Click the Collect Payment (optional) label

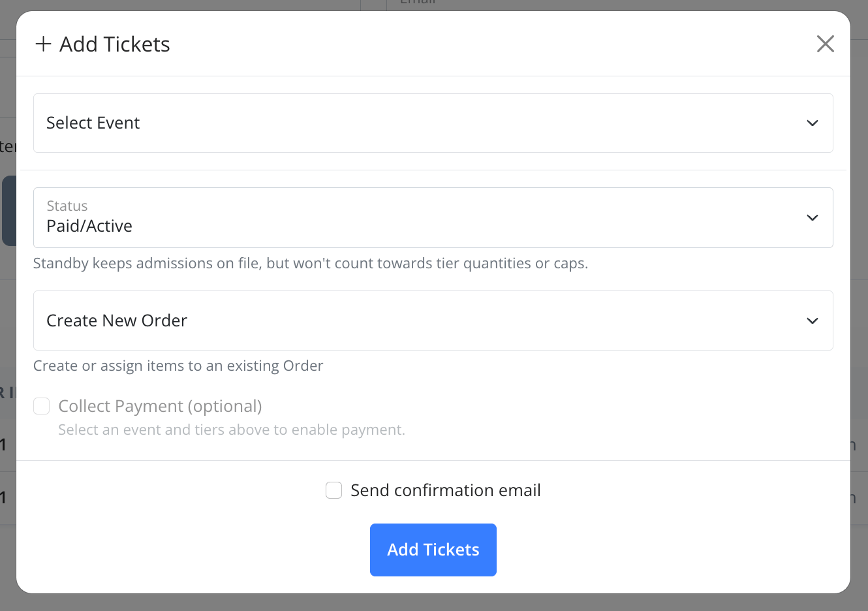pos(159,405)
